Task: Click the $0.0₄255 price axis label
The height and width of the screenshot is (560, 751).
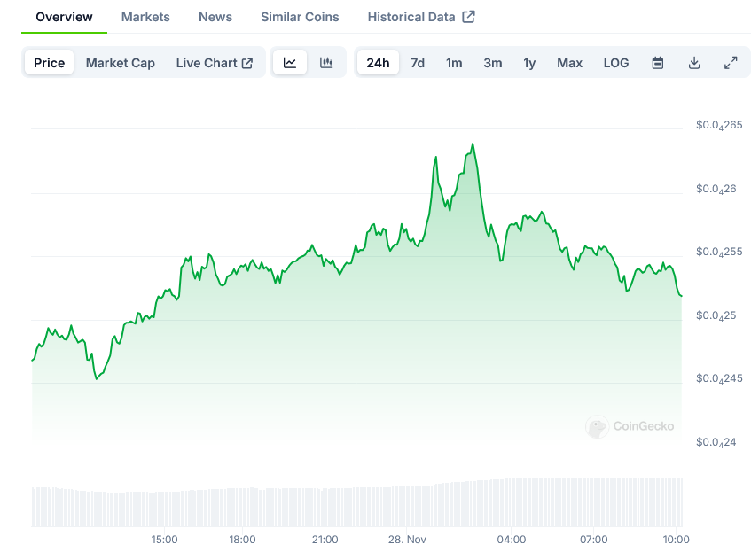Action: pyautogui.click(x=719, y=252)
